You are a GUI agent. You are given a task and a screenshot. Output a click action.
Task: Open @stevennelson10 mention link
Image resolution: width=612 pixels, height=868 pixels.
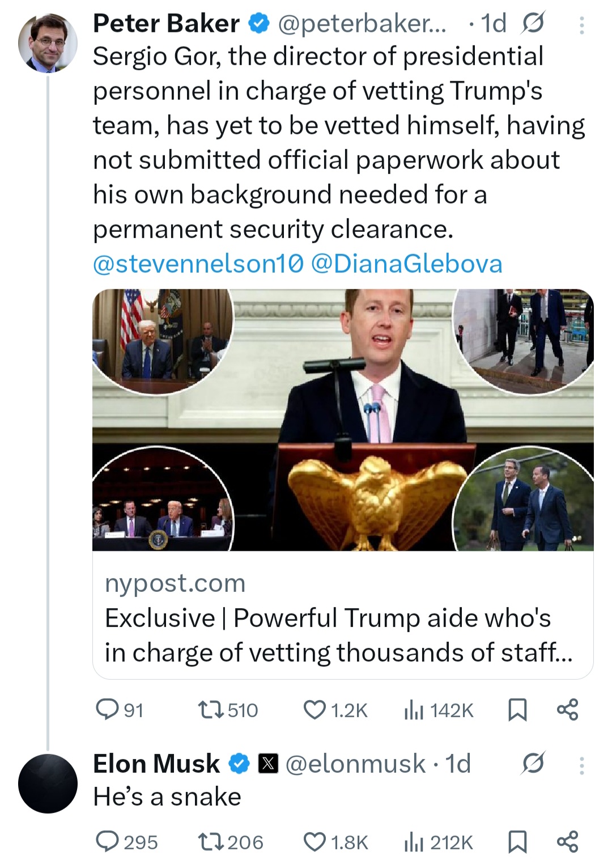[198, 264]
